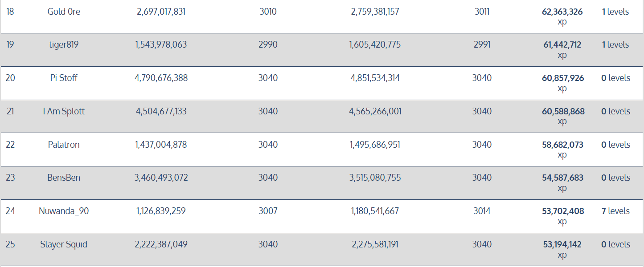Select the 7 levels gained cell
644x267 pixels.
click(615, 211)
